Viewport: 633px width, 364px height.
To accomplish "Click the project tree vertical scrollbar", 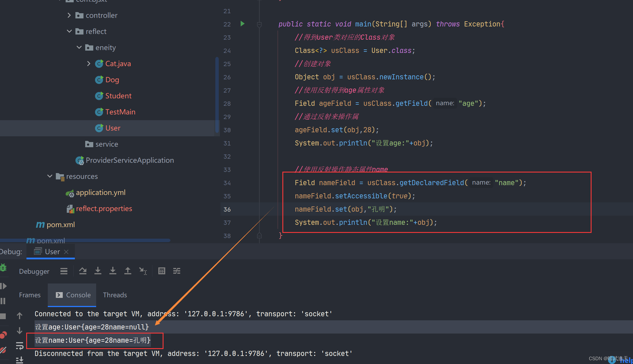I will pyautogui.click(x=217, y=95).
